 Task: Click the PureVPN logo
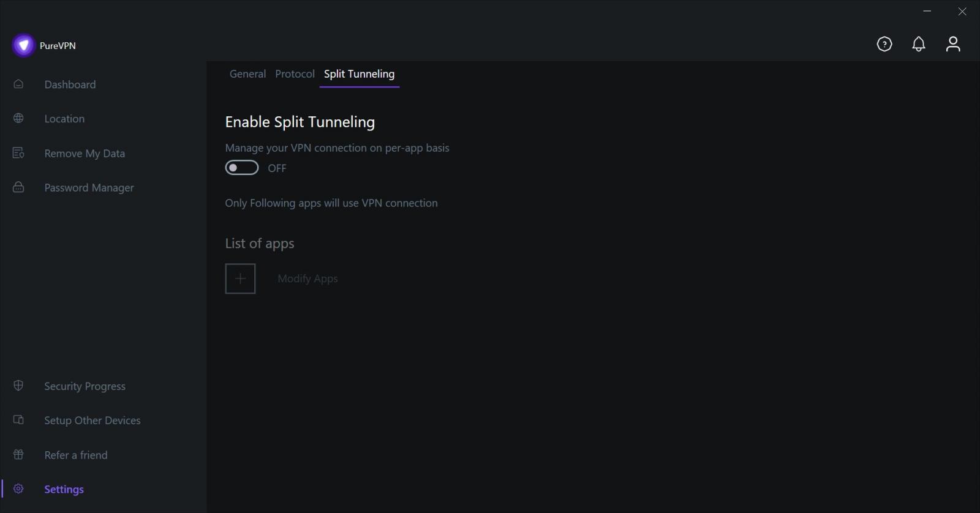click(x=23, y=45)
